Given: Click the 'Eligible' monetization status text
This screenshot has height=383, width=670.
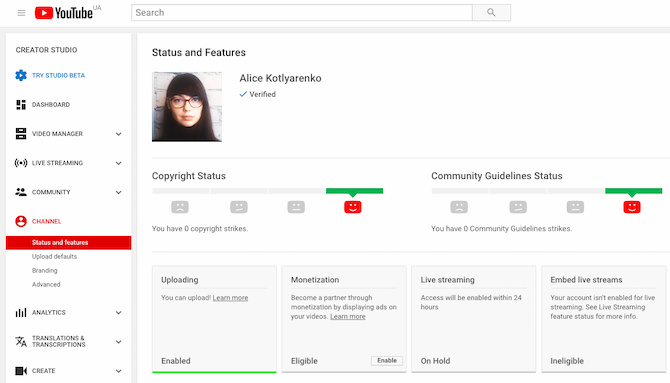Looking at the screenshot, I should [x=304, y=361].
